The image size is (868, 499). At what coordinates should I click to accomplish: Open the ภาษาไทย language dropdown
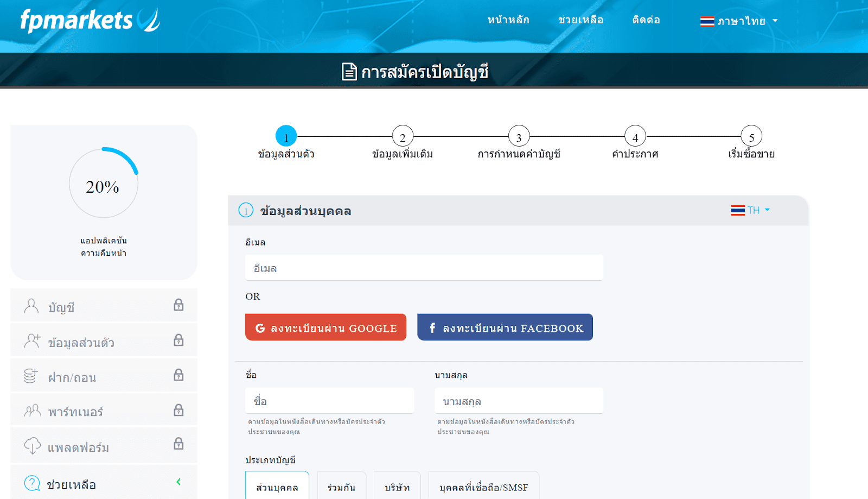click(739, 21)
